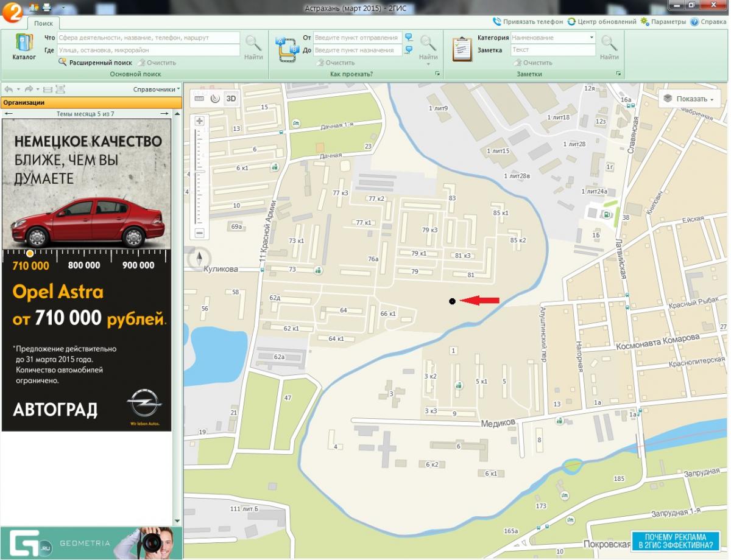Screen dimensions: 731x560
Task: Click the От departure input field
Action: (x=358, y=38)
